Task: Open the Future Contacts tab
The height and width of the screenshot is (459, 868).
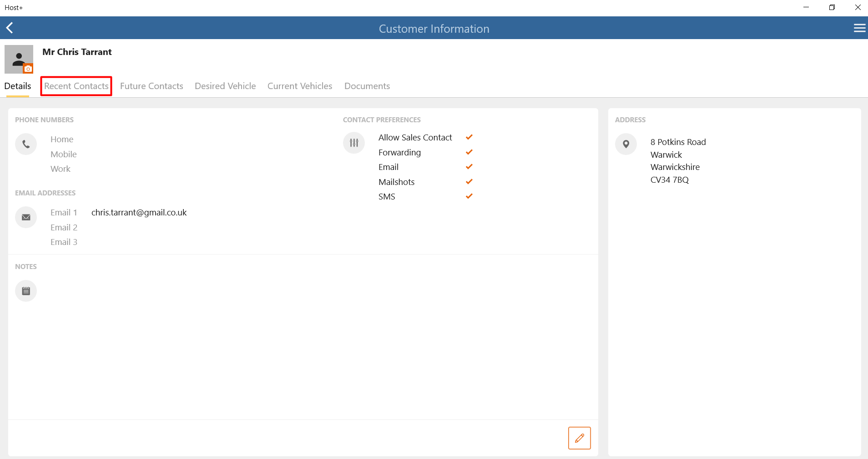Action: [151, 86]
